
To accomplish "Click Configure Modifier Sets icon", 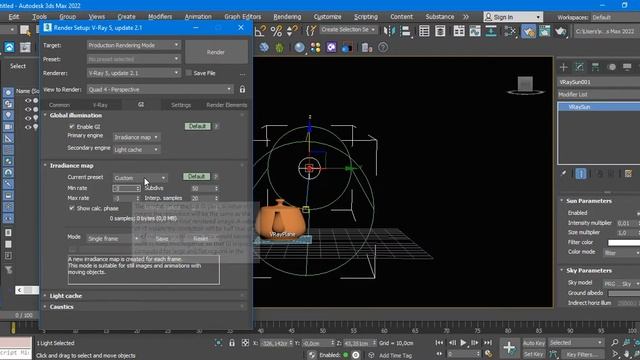I will click(x=628, y=173).
